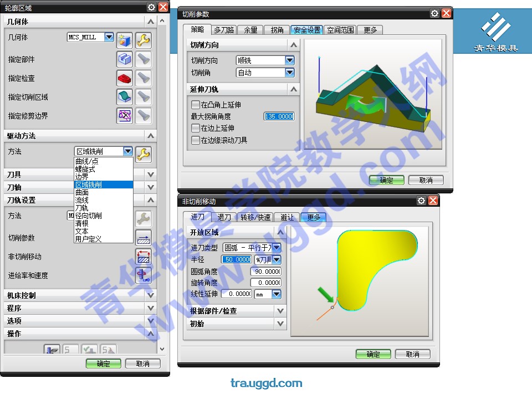This screenshot has height=399, width=532.
Task: Enable 在凸角上延伸 checkbox
Action: click(x=195, y=105)
